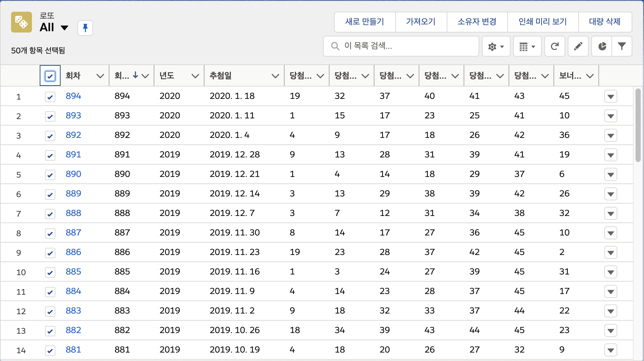The width and height of the screenshot is (644, 361).
Task: Show charts panel with pie icon
Action: pyautogui.click(x=602, y=47)
